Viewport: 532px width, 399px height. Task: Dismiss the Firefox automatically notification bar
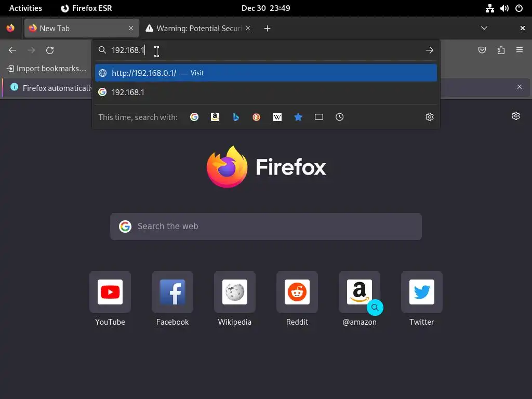[520, 87]
